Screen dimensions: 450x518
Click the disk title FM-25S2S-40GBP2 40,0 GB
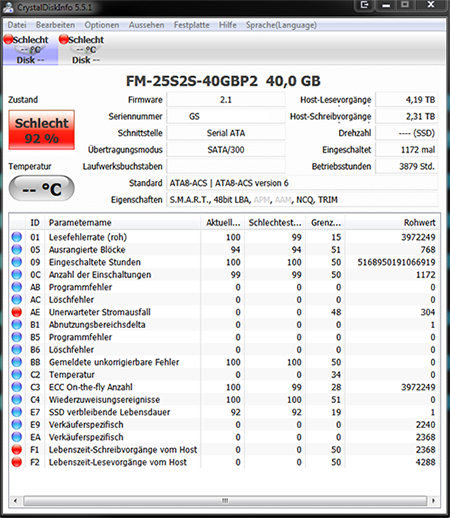click(x=223, y=81)
